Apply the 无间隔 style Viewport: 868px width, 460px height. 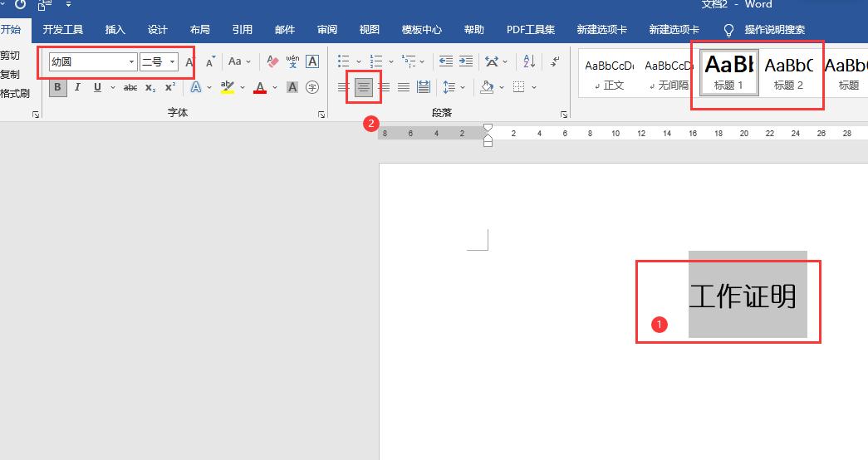[669, 72]
